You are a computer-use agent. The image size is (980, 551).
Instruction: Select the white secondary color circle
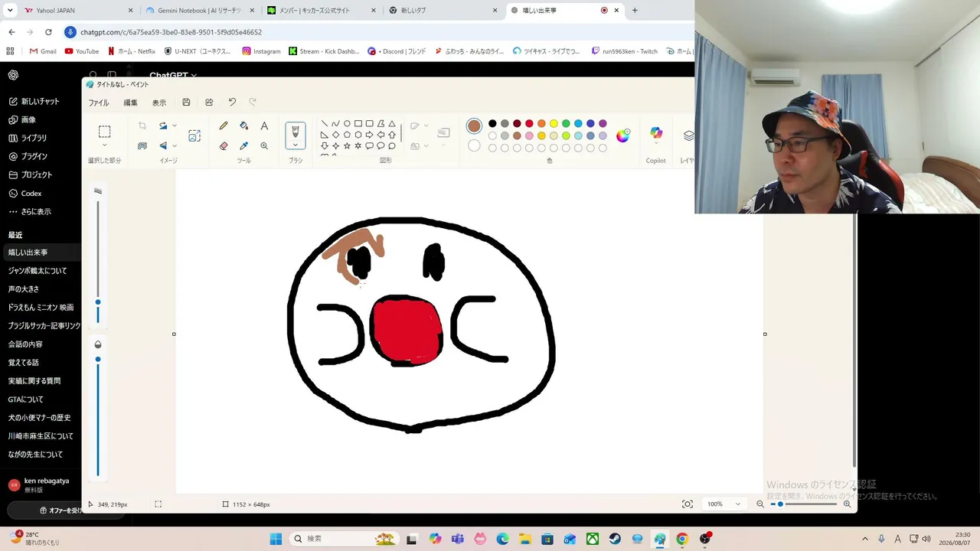[474, 145]
